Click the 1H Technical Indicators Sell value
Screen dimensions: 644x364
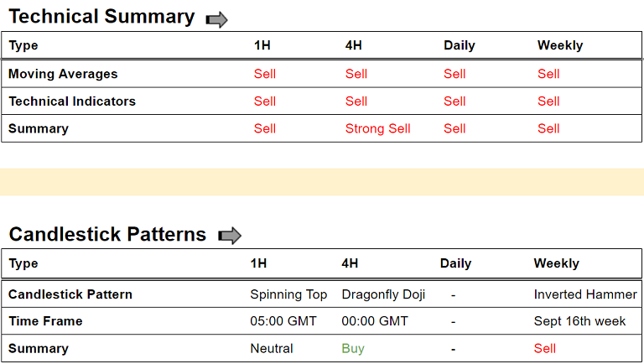coord(265,101)
